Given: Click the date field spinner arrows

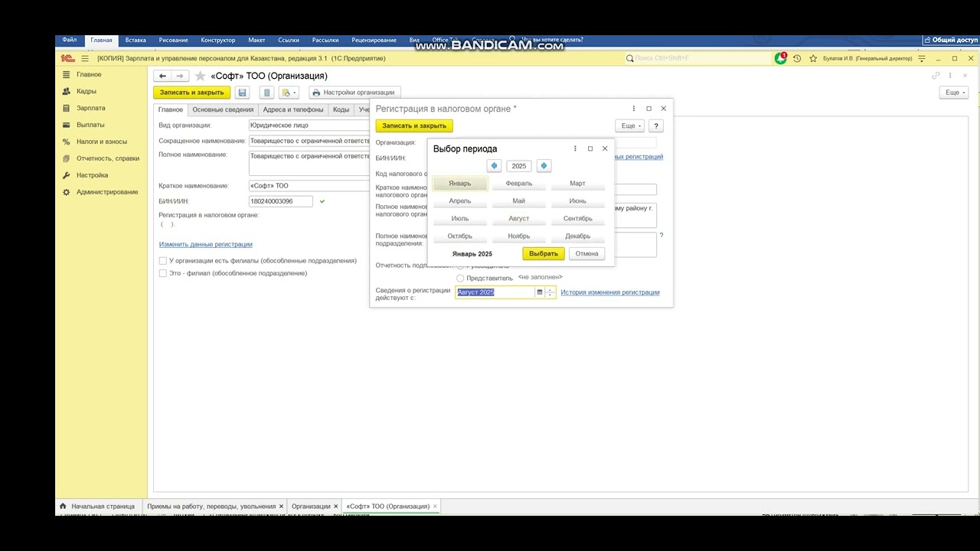Looking at the screenshot, I should coord(550,292).
